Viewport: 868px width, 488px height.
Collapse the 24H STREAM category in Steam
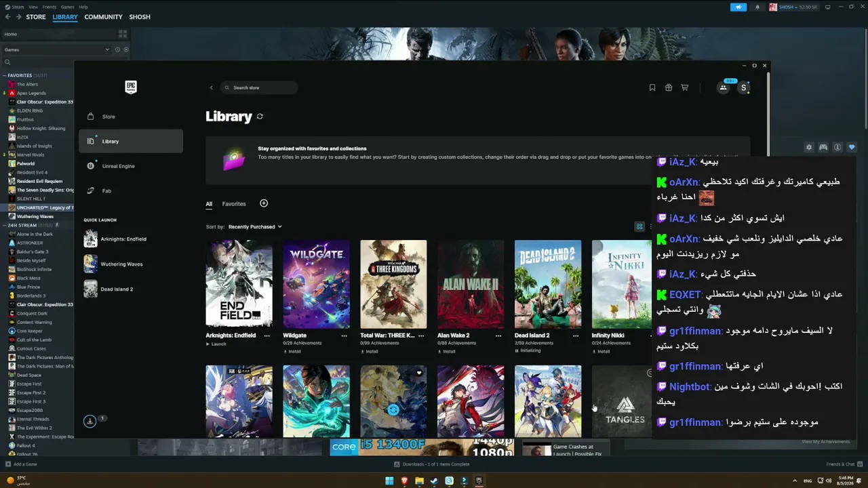pyautogui.click(x=4, y=225)
